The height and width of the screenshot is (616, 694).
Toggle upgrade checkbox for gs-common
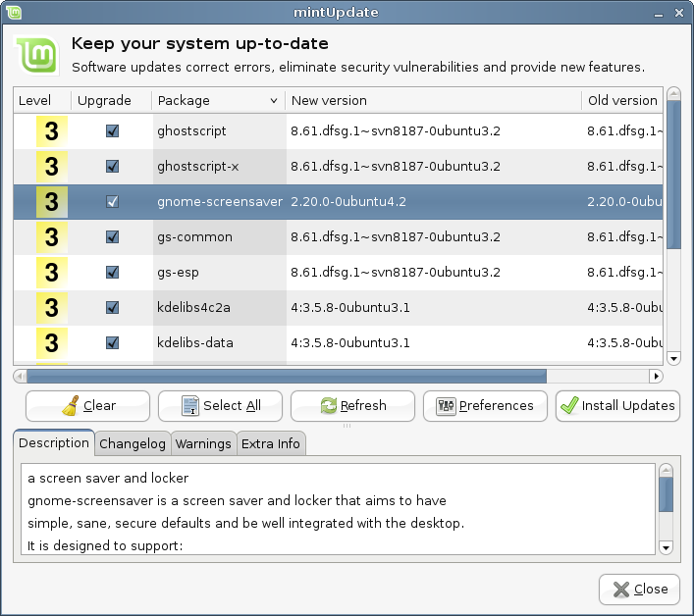pos(112,236)
